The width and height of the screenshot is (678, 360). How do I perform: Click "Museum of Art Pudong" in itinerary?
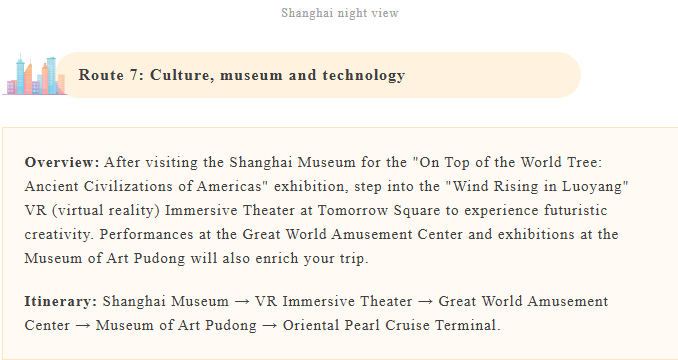176,325
